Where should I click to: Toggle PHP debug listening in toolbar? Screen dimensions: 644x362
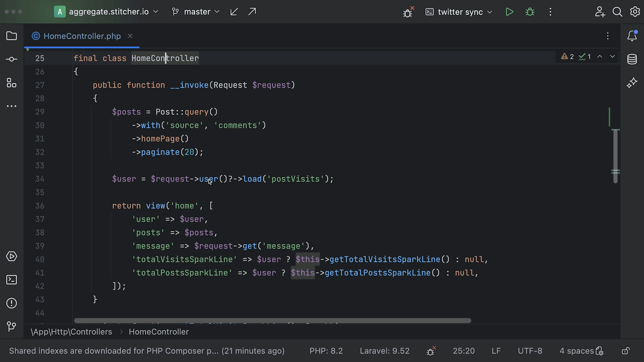[x=408, y=12]
